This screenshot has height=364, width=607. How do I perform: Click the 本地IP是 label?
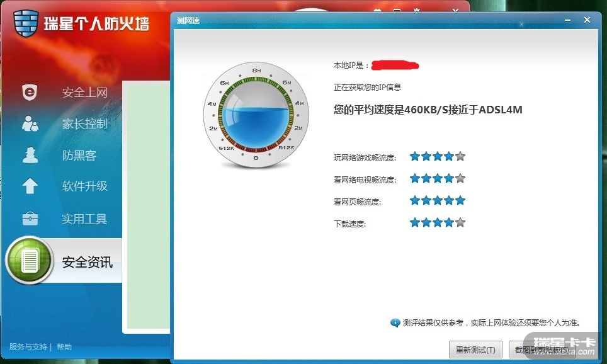click(x=351, y=65)
